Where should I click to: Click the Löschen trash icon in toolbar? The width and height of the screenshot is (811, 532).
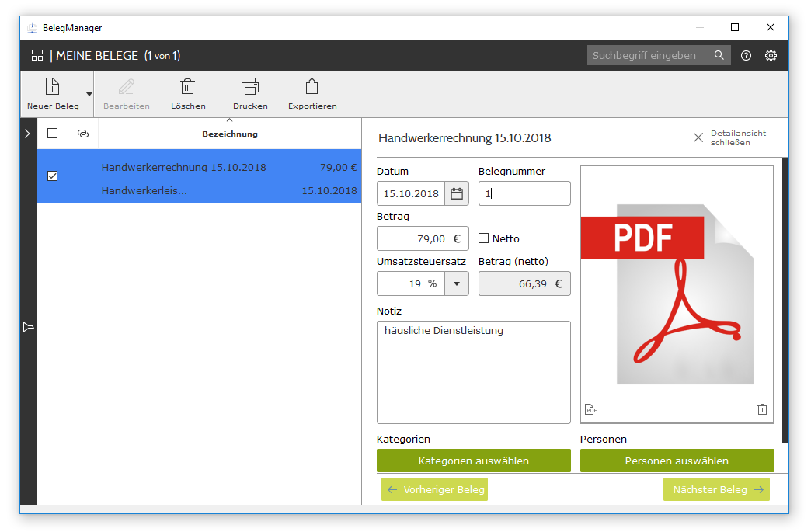[x=188, y=86]
